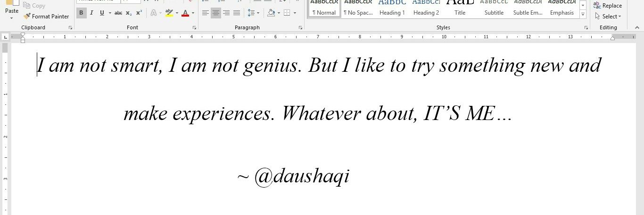
Task: Open Text Effects dropdown arrow
Action: click(x=160, y=13)
